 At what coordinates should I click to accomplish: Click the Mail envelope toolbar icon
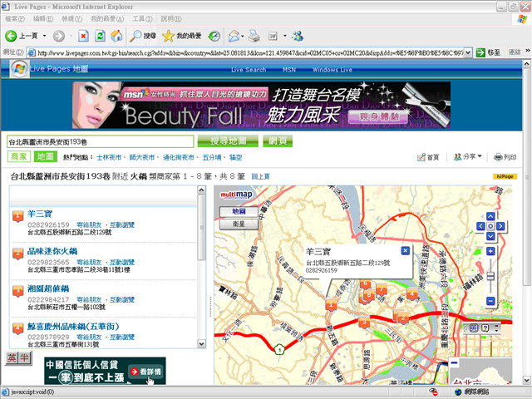(234, 36)
